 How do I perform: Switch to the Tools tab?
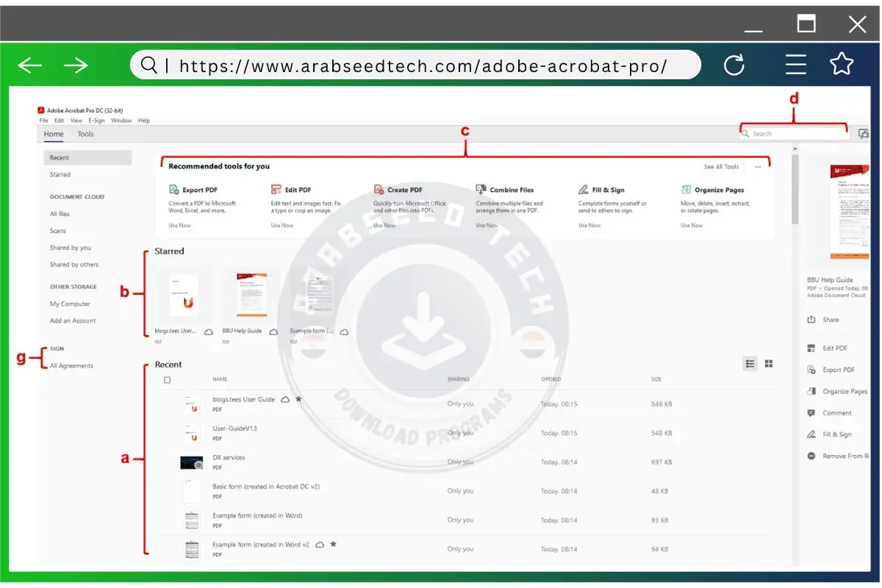click(x=85, y=134)
